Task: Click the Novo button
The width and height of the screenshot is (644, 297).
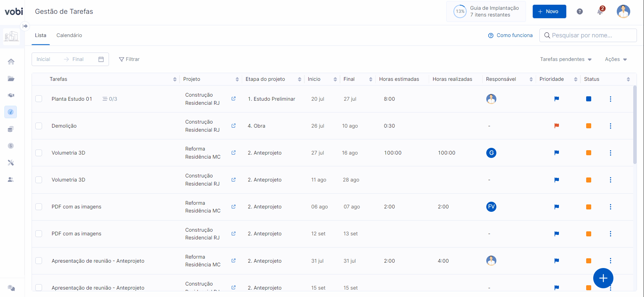Action: [549, 11]
